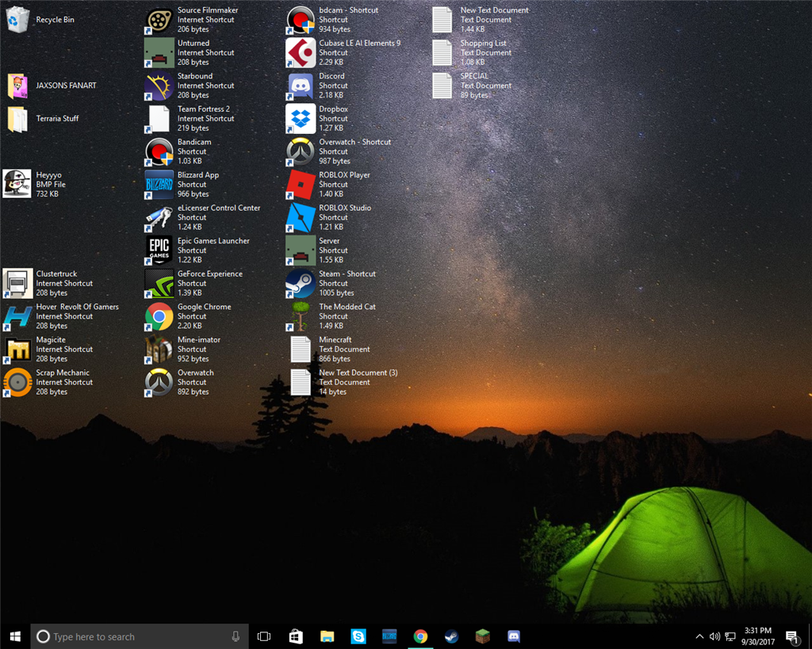Select the Starbound shortcut icon
812x649 pixels.
click(159, 86)
